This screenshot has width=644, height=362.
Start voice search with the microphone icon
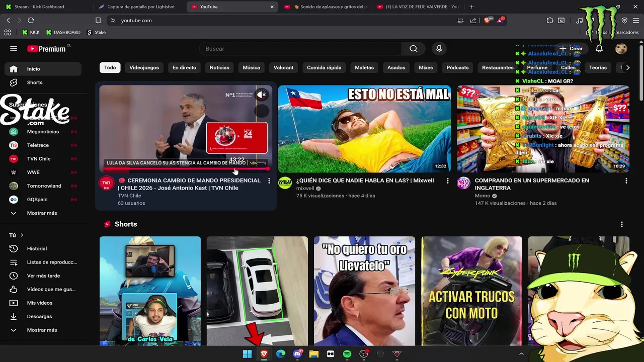pyautogui.click(x=439, y=49)
